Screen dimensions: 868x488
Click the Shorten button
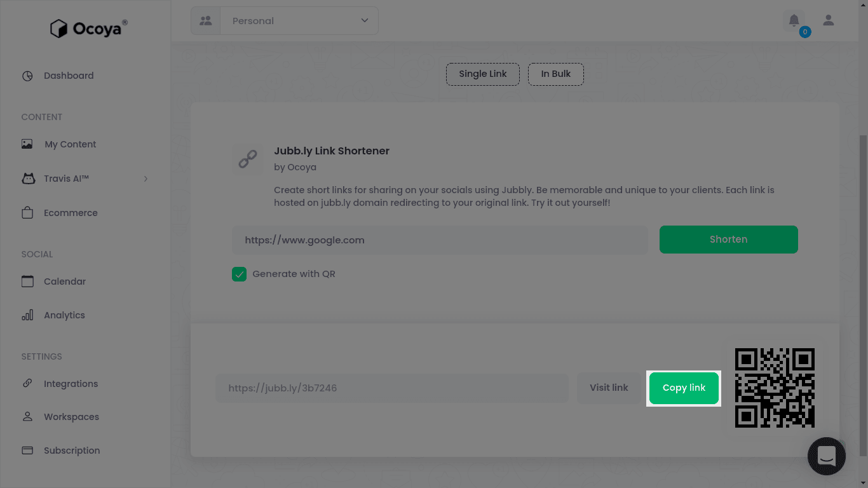click(729, 240)
